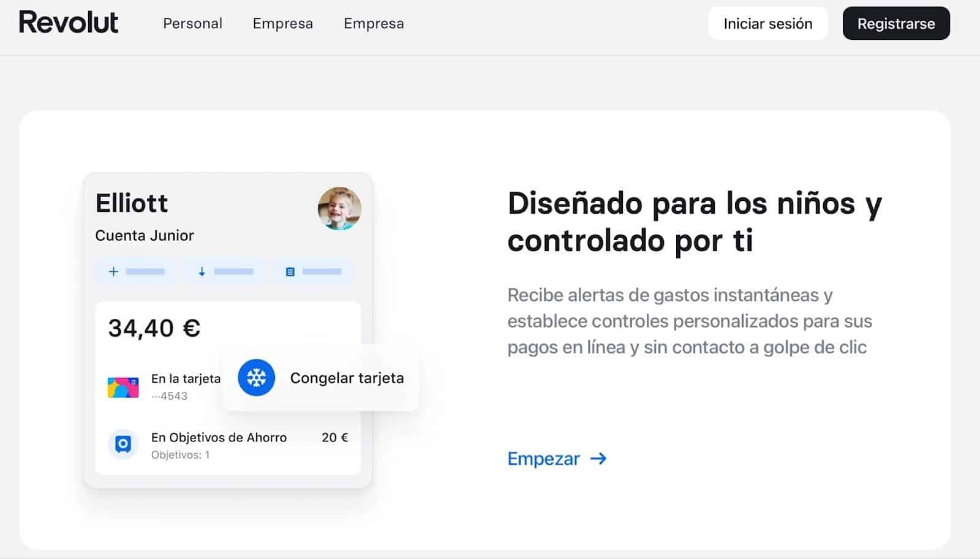The image size is (980, 559).
Task: Select card number ···4543
Action: (x=170, y=396)
